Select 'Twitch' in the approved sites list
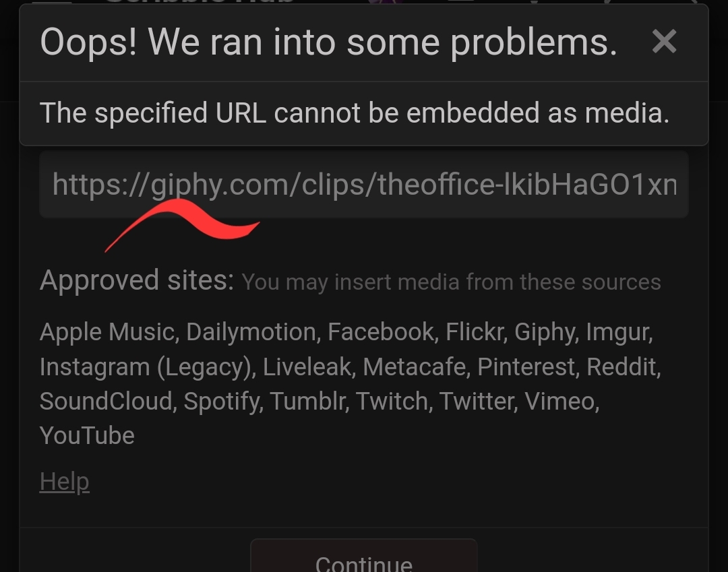The height and width of the screenshot is (572, 728). (x=392, y=402)
